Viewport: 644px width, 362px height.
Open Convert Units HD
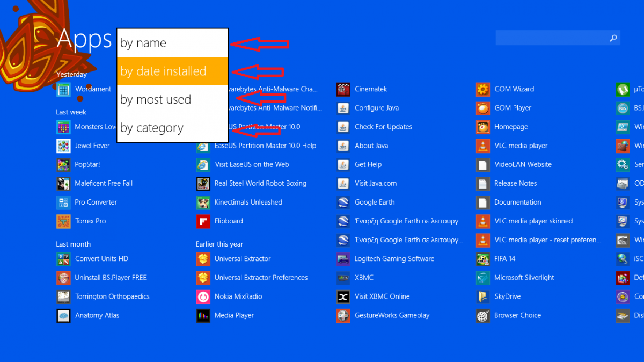pos(92,258)
